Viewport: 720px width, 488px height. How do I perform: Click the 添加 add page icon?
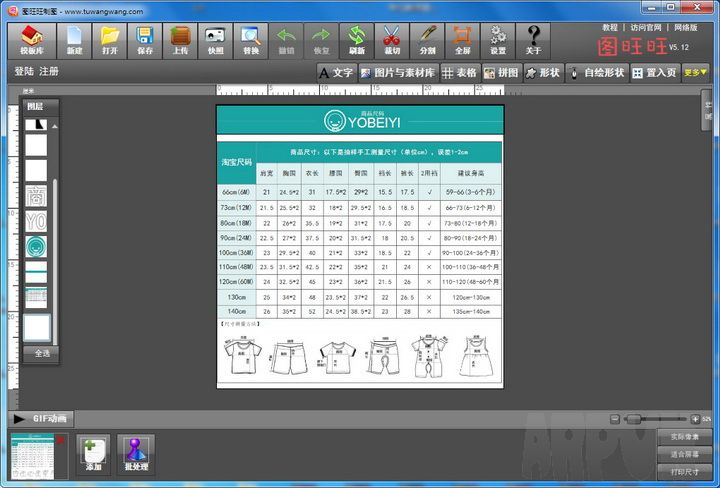pyautogui.click(x=94, y=454)
